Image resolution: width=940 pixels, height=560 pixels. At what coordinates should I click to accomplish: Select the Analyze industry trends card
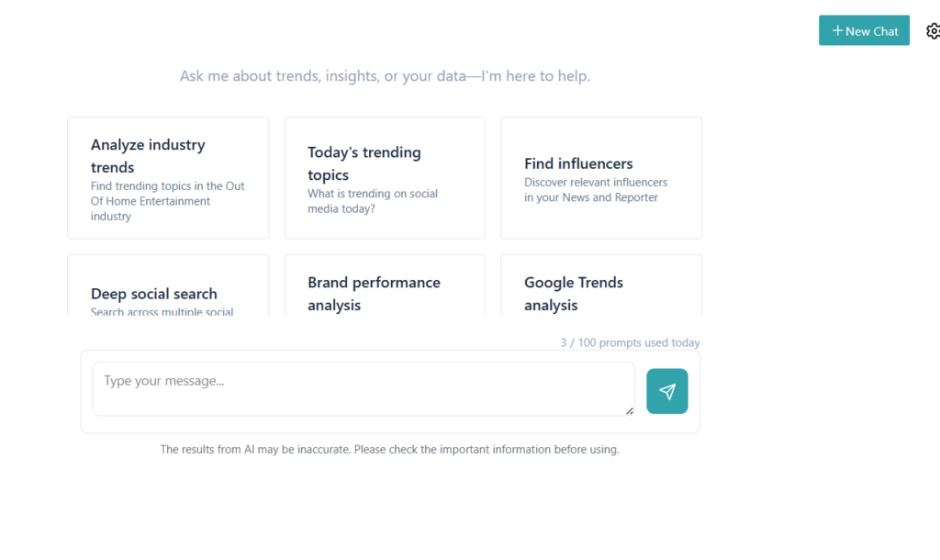click(168, 178)
